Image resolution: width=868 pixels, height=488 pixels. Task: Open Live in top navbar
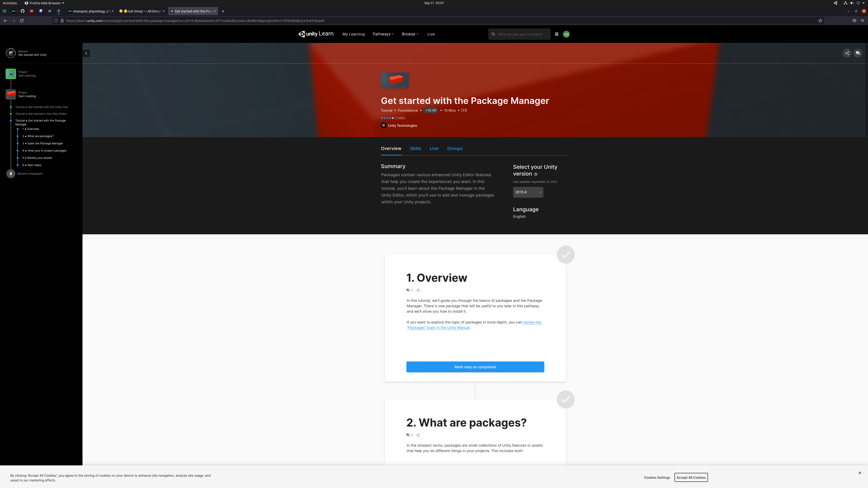(x=431, y=34)
